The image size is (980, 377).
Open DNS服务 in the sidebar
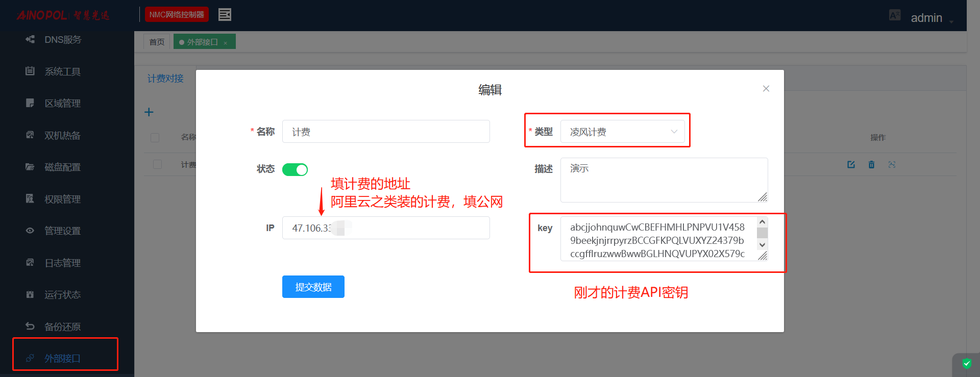[x=62, y=40]
